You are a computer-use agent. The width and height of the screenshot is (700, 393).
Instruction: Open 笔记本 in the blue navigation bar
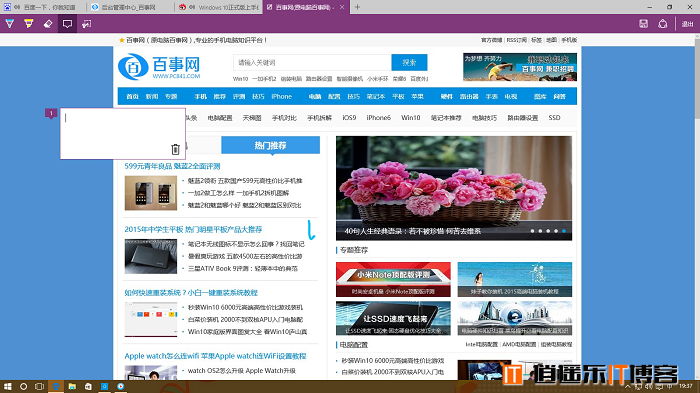point(376,96)
